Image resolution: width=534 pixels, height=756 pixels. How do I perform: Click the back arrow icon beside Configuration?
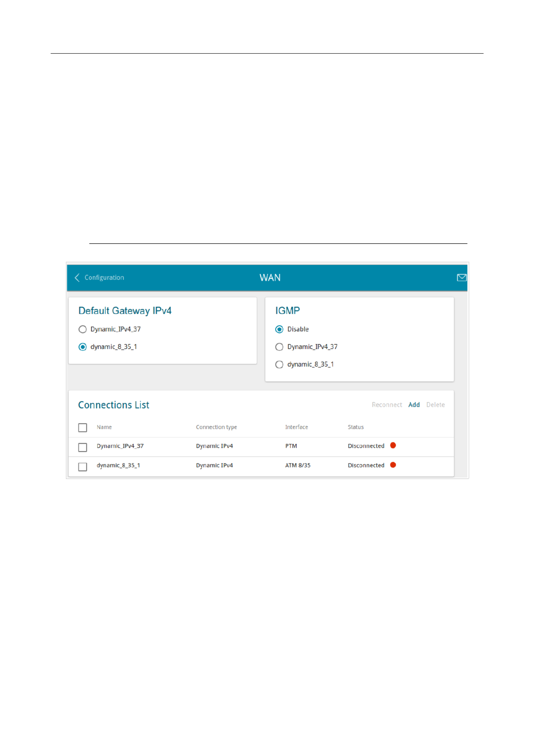77,278
